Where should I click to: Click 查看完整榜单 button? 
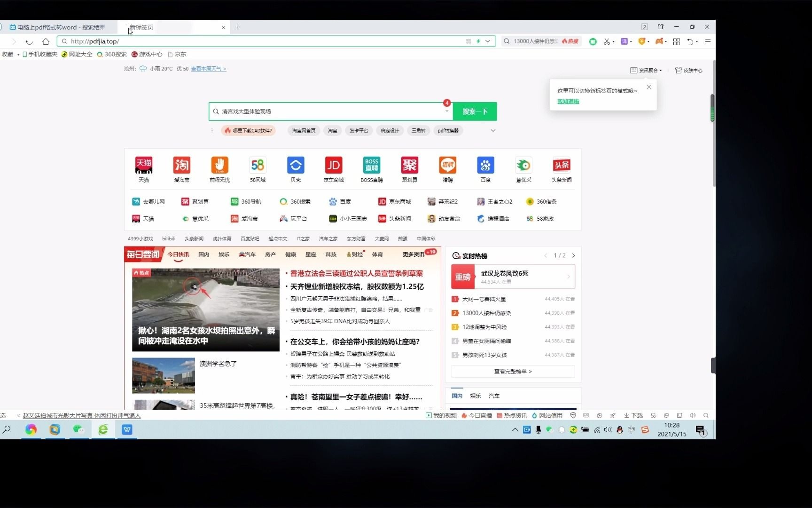513,371
